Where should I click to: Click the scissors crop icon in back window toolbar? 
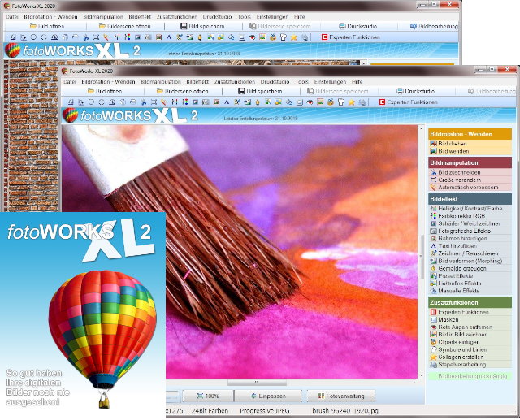(86, 37)
